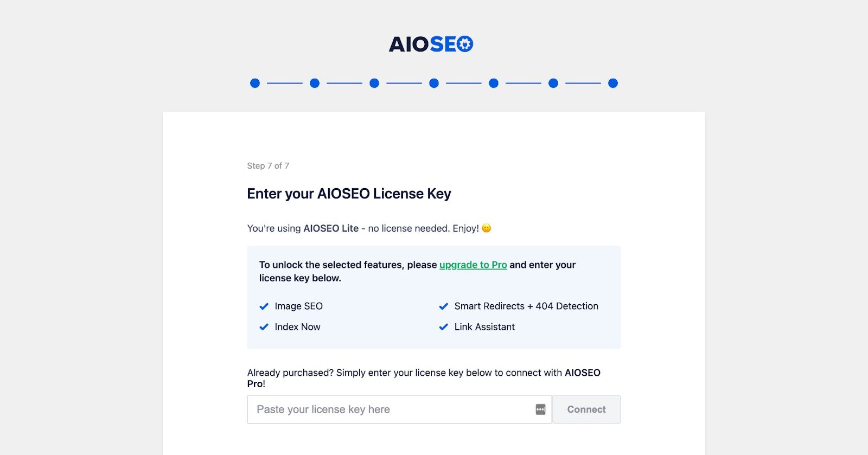Click the sixth step dot in the progress bar
868x455 pixels.
tap(553, 83)
